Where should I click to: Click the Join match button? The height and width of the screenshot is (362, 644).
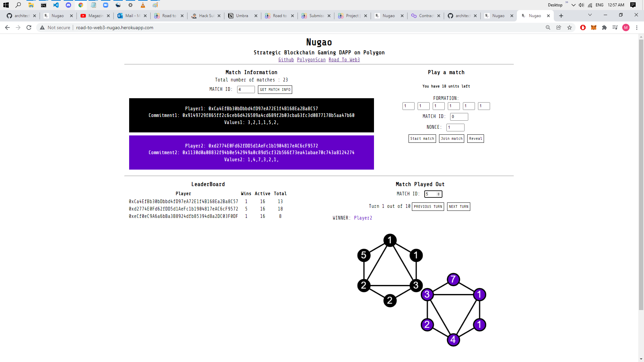pos(451,138)
